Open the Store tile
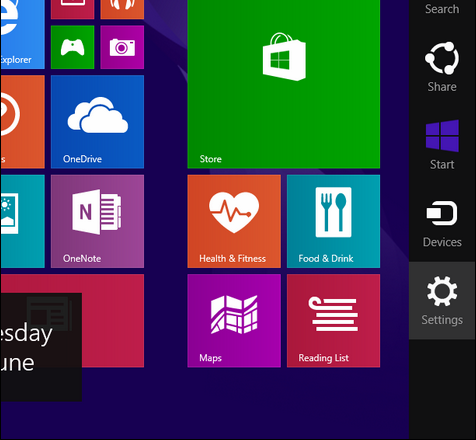 pyautogui.click(x=284, y=83)
